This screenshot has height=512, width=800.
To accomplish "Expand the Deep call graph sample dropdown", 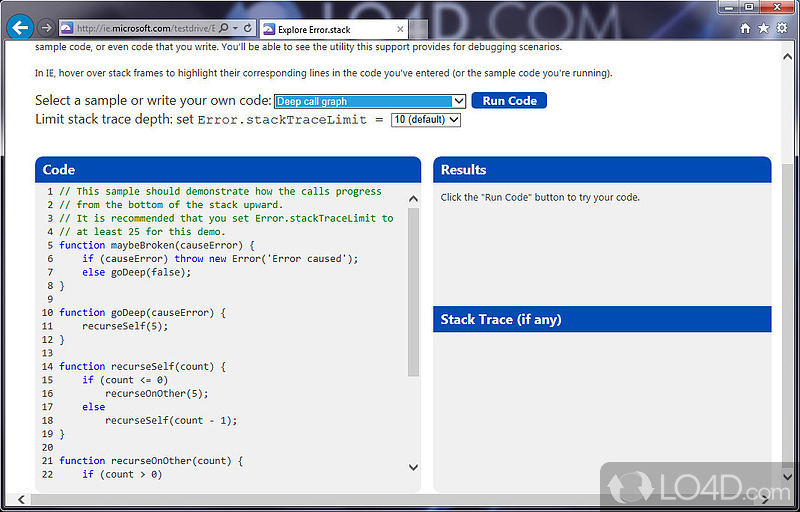I will [458, 101].
